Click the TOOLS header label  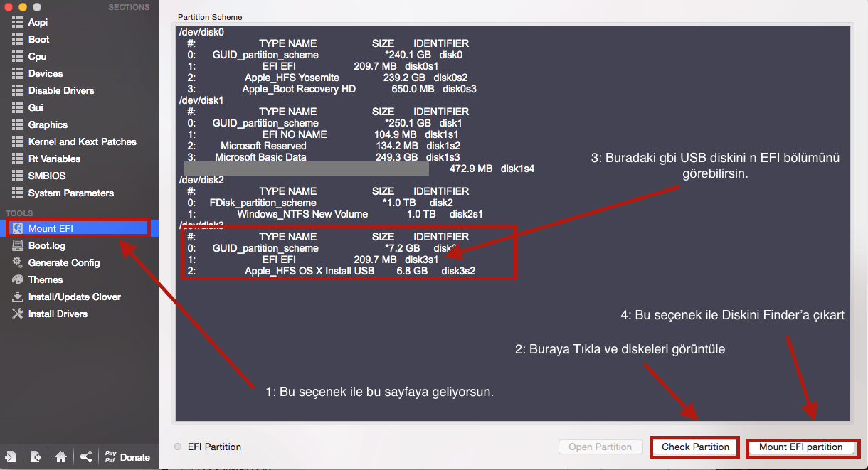click(19, 213)
